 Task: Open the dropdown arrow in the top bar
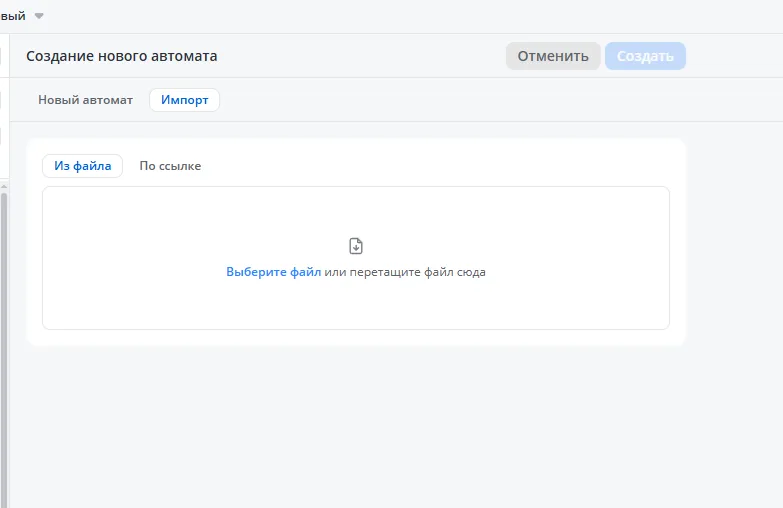pyautogui.click(x=39, y=16)
